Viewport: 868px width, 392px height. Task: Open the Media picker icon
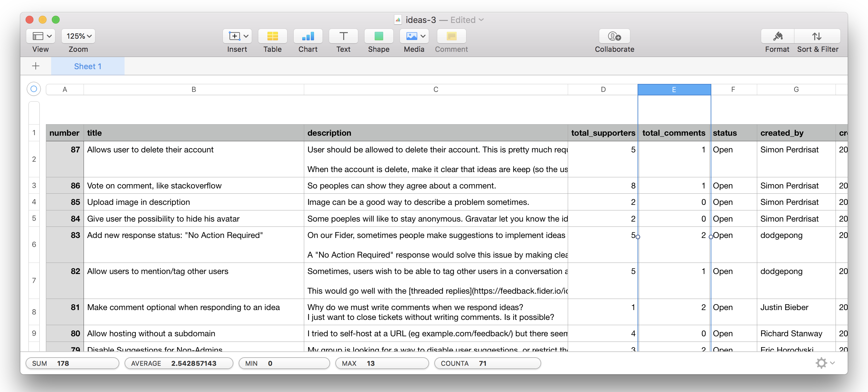point(411,36)
